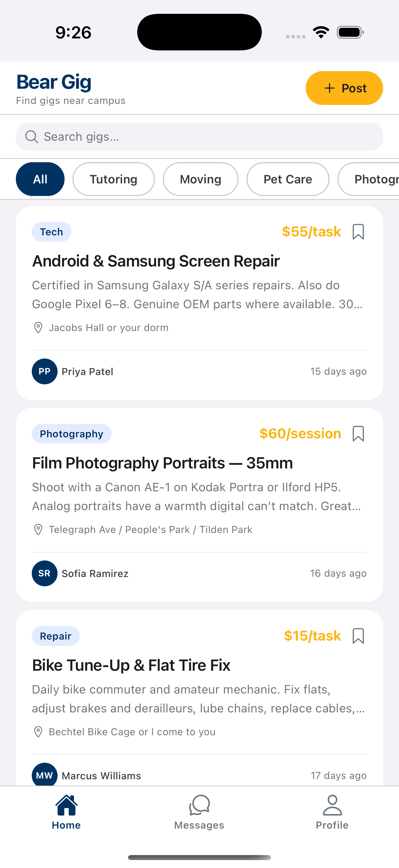The height and width of the screenshot is (868, 399).
Task: Open Sofia Ramirez's SR avatar
Action: 44,573
